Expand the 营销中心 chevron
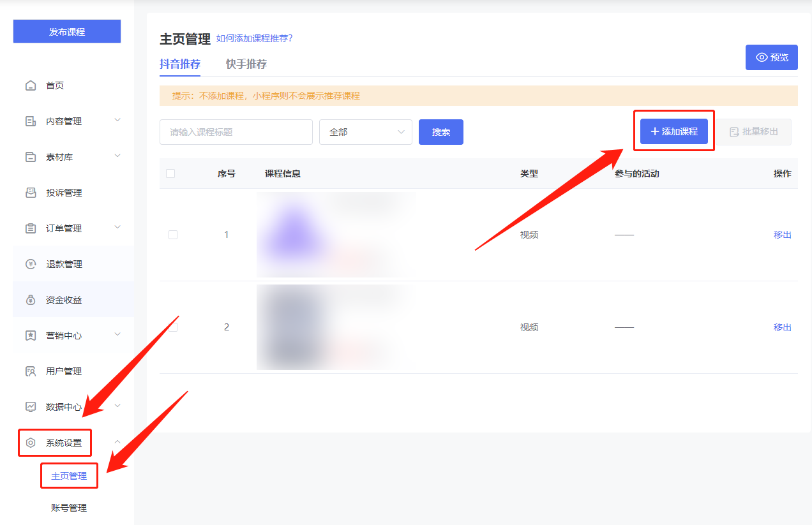The image size is (812, 525). point(117,334)
